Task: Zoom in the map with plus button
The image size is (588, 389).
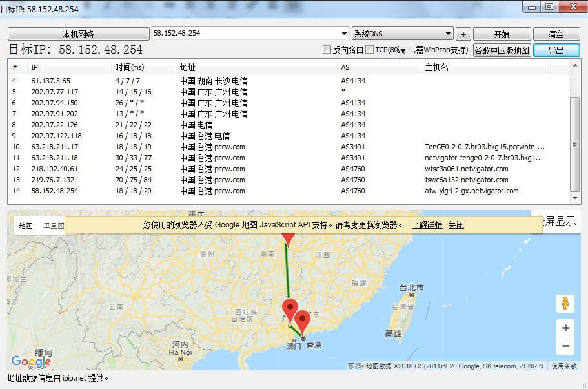Action: [565, 328]
